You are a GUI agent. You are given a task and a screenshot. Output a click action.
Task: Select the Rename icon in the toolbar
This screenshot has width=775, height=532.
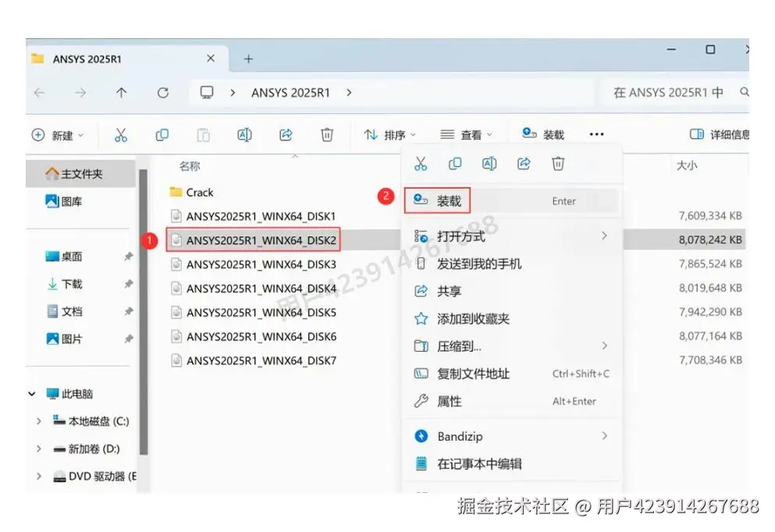coord(244,134)
